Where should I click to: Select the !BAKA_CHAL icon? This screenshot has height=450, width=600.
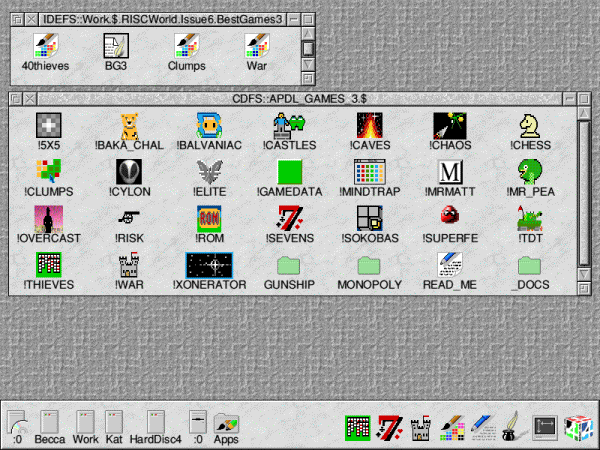pos(129,126)
